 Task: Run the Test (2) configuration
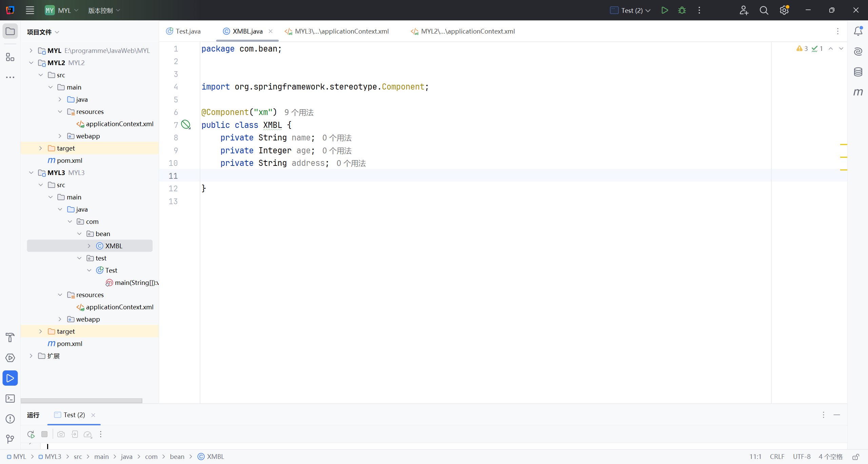(665, 10)
